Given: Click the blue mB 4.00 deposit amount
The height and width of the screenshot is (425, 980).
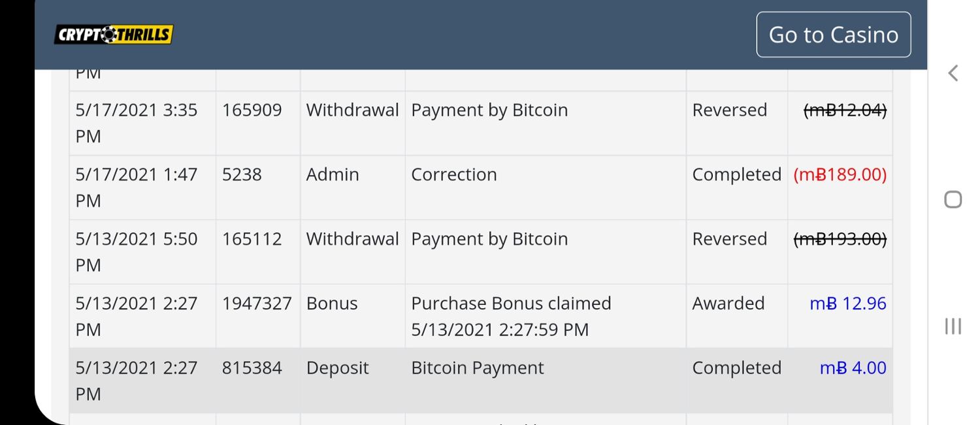Looking at the screenshot, I should (853, 368).
